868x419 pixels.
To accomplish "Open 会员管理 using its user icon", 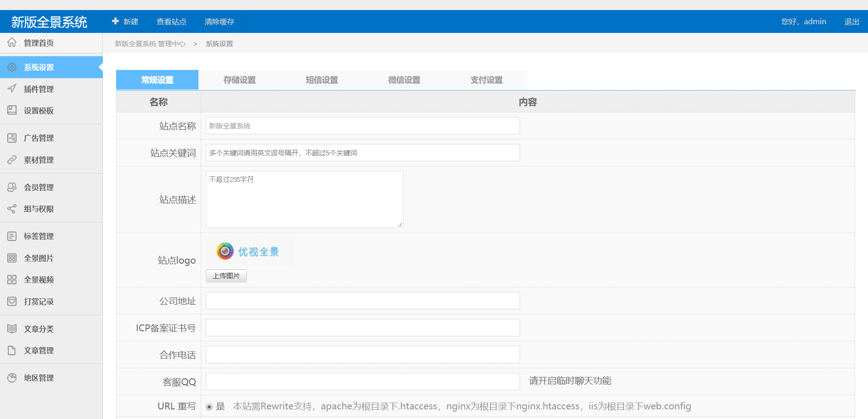I will point(12,187).
